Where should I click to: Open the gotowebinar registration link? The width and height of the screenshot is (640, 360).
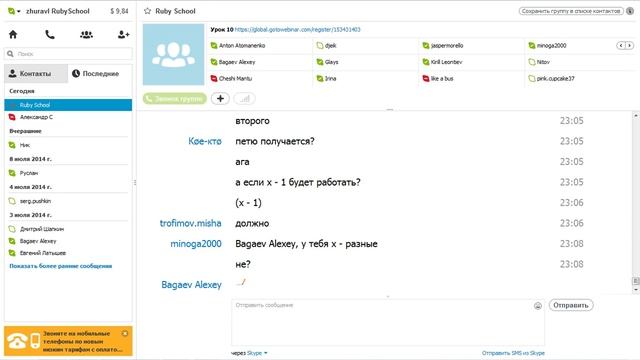click(298, 29)
